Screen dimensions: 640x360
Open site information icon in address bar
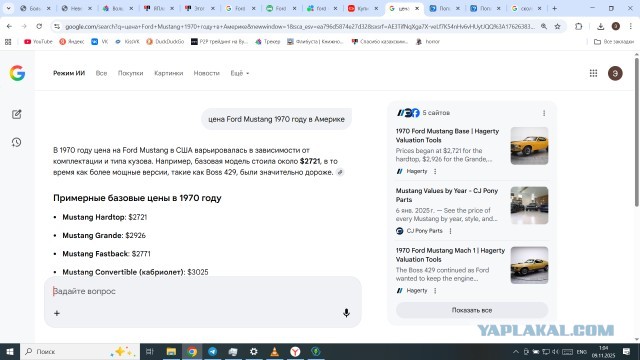coord(57,27)
